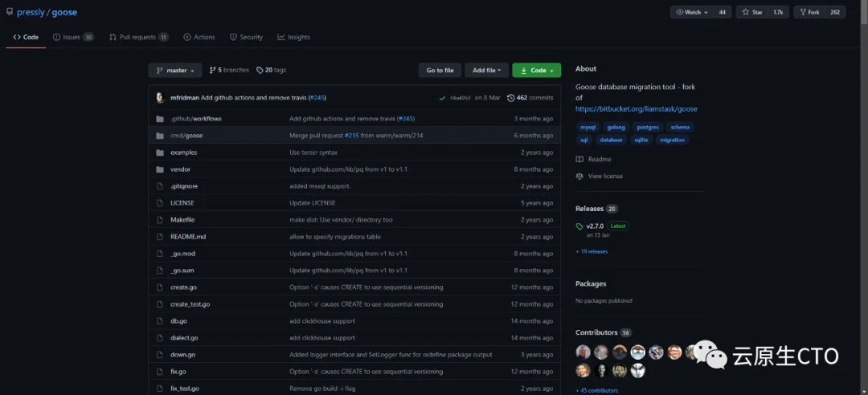Image resolution: width=868 pixels, height=395 pixels.
Task: Star the goose repository
Action: pos(751,12)
